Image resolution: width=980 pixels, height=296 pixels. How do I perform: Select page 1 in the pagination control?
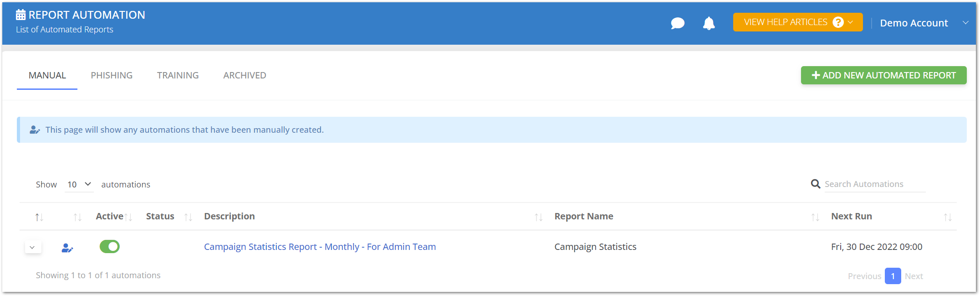coord(893,276)
